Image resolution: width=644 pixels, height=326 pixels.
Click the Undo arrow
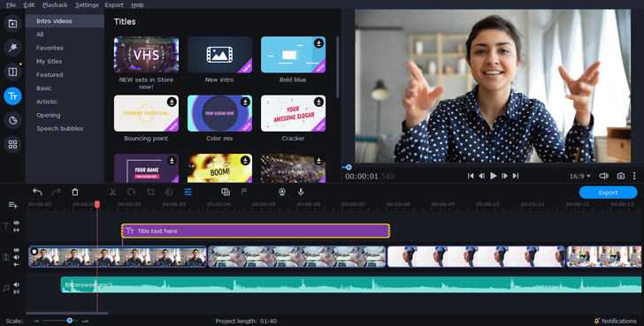[37, 192]
